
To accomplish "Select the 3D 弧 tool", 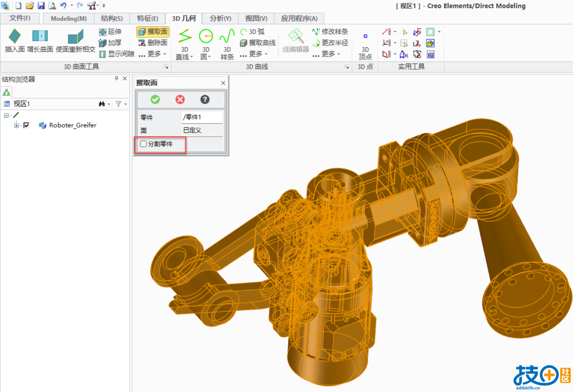I will [x=253, y=32].
